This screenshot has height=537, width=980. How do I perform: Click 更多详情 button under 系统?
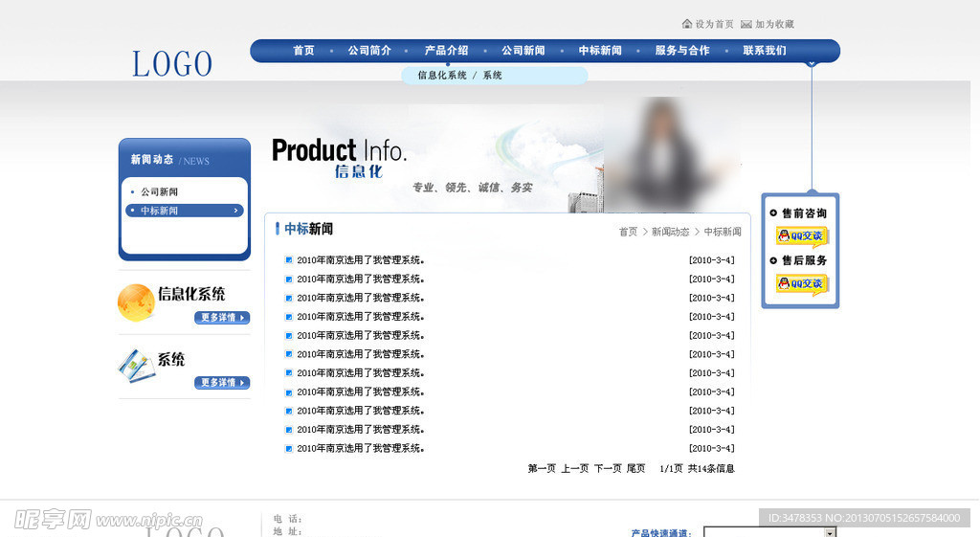(222, 383)
